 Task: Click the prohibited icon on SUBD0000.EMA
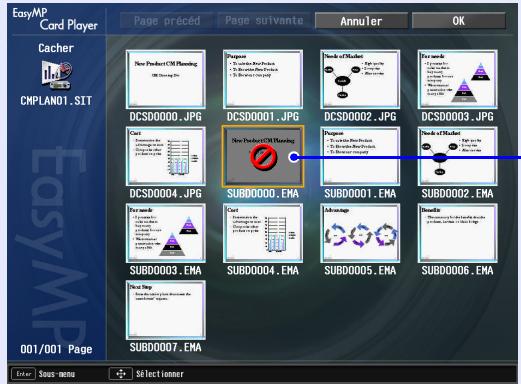click(263, 158)
